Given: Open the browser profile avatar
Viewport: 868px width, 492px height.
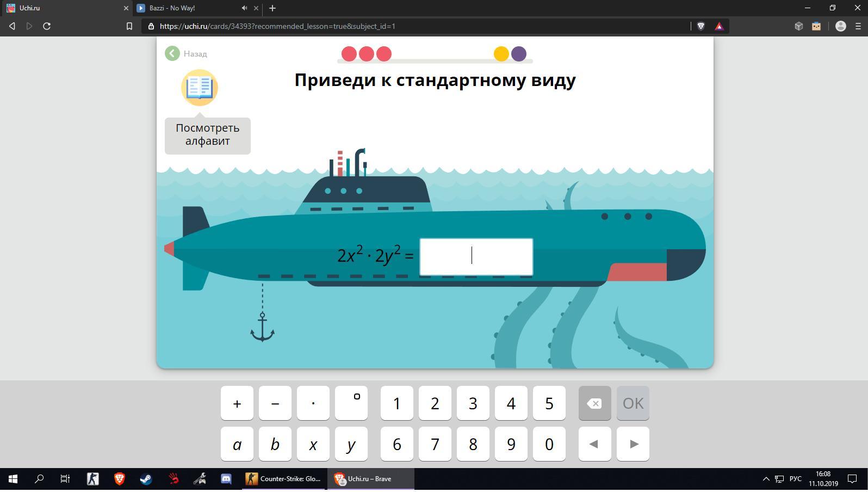Looking at the screenshot, I should (x=841, y=26).
